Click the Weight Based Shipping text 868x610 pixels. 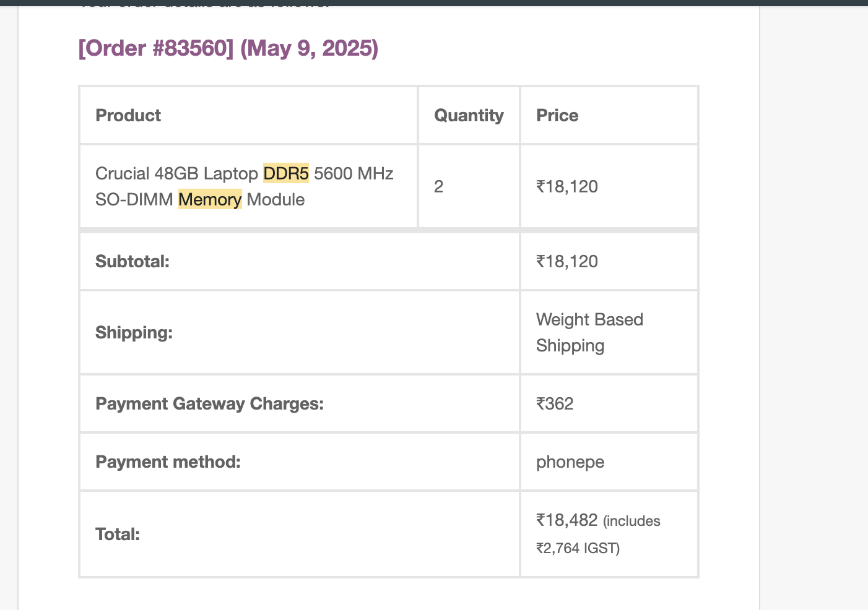[x=589, y=333]
